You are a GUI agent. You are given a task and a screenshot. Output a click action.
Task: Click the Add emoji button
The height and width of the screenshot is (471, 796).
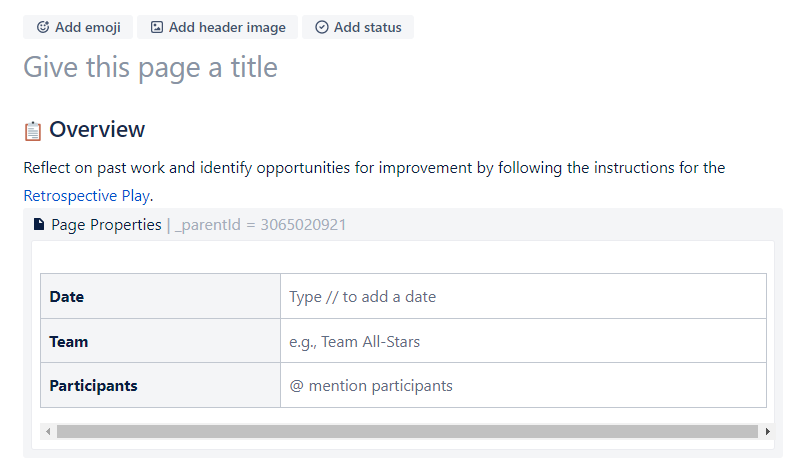click(x=78, y=28)
